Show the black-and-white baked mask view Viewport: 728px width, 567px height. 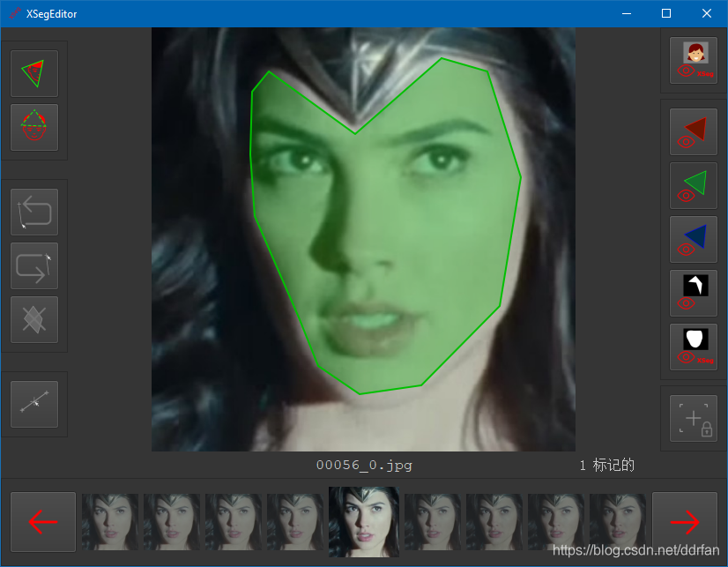pos(693,294)
